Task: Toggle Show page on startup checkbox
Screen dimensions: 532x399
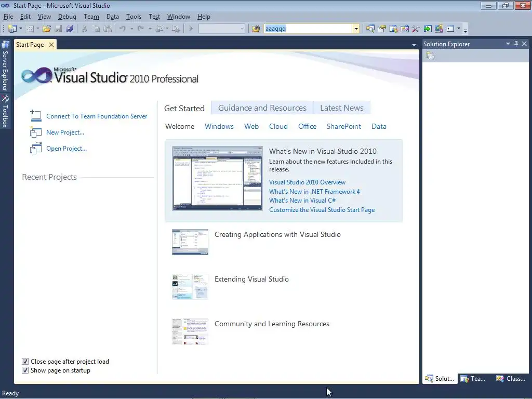Action: pos(25,370)
